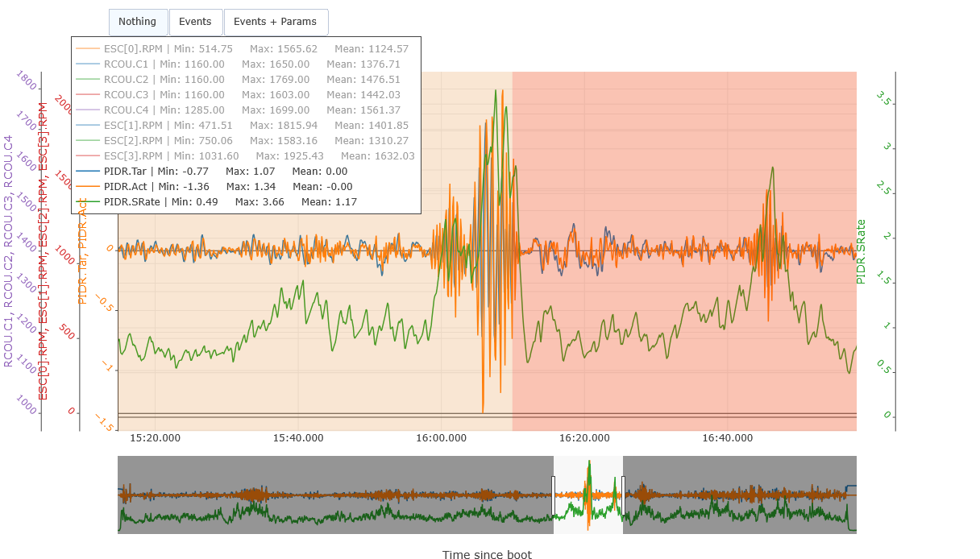This screenshot has width=980, height=559.
Task: Click the green PIDR.SRate legend line swatch
Action: (88, 202)
